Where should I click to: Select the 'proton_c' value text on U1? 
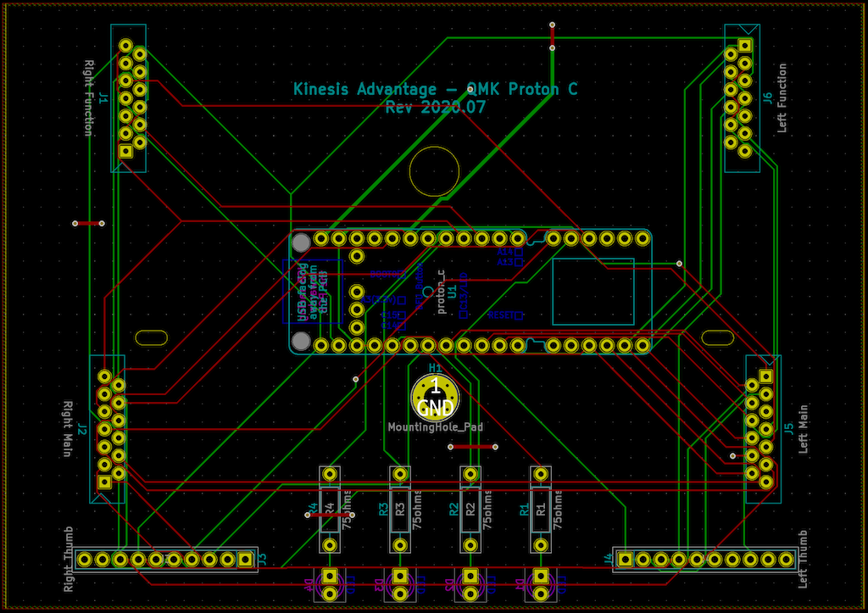click(441, 292)
